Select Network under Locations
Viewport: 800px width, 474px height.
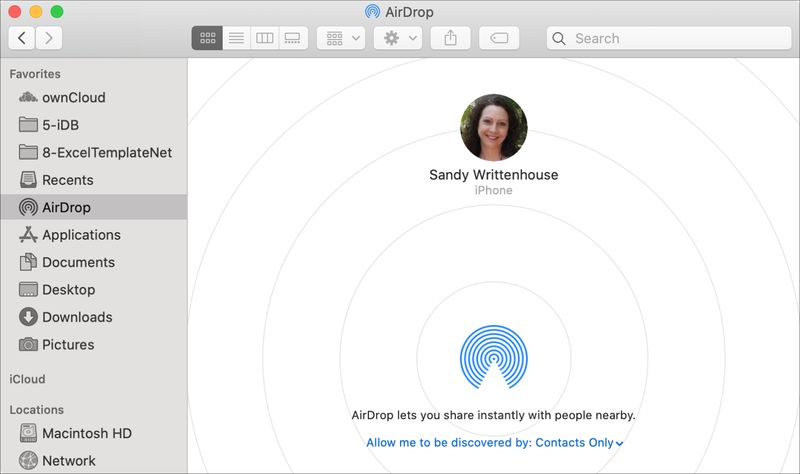[x=94, y=461]
